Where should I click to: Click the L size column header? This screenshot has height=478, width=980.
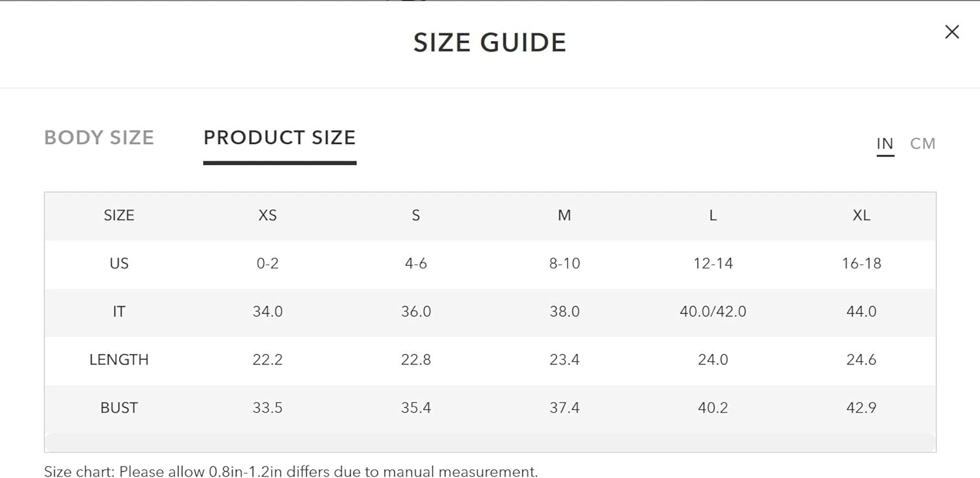(713, 215)
